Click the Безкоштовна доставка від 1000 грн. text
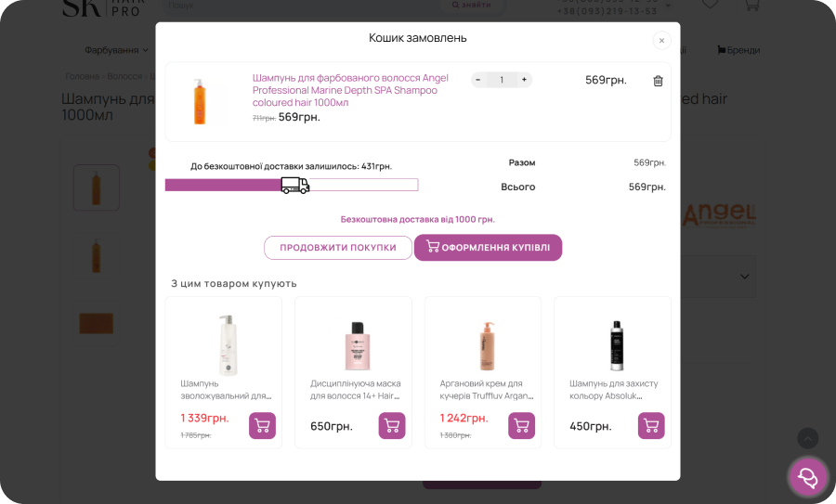This screenshot has height=504, width=836. click(x=417, y=219)
